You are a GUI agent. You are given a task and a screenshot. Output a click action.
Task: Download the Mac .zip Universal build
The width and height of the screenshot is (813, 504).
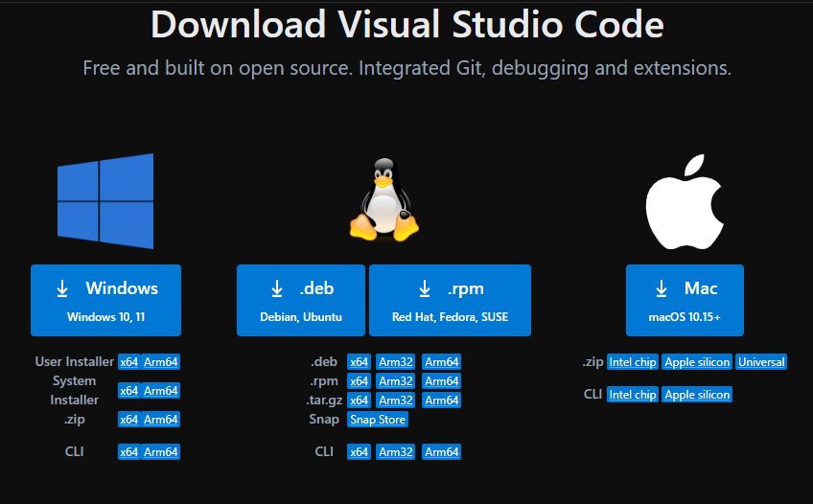tap(761, 362)
